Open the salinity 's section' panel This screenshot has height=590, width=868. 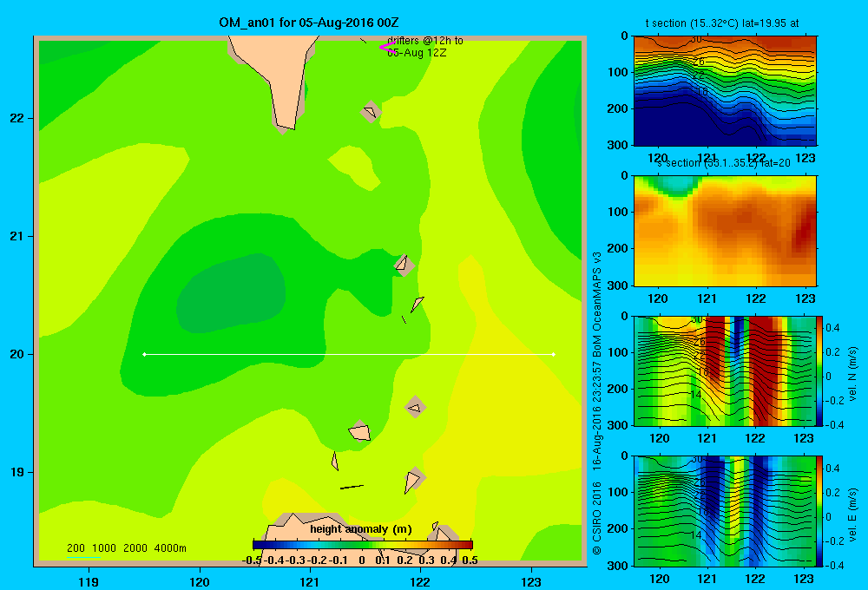(x=725, y=230)
